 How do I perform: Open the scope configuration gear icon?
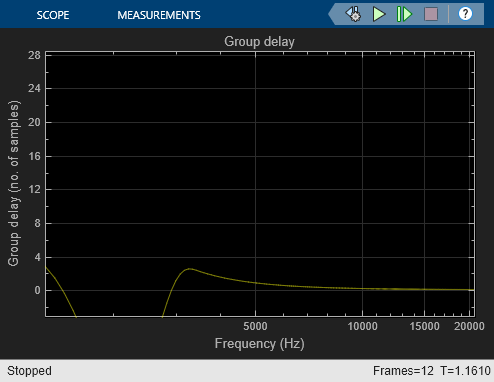(353, 14)
